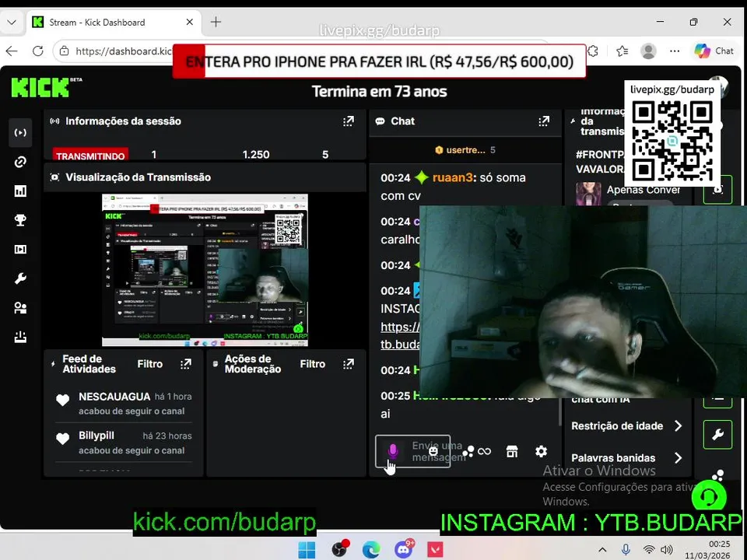Viewport: 747px width, 560px height.
Task: Click the green-outlined screen capture button on right
Action: [x=717, y=190]
